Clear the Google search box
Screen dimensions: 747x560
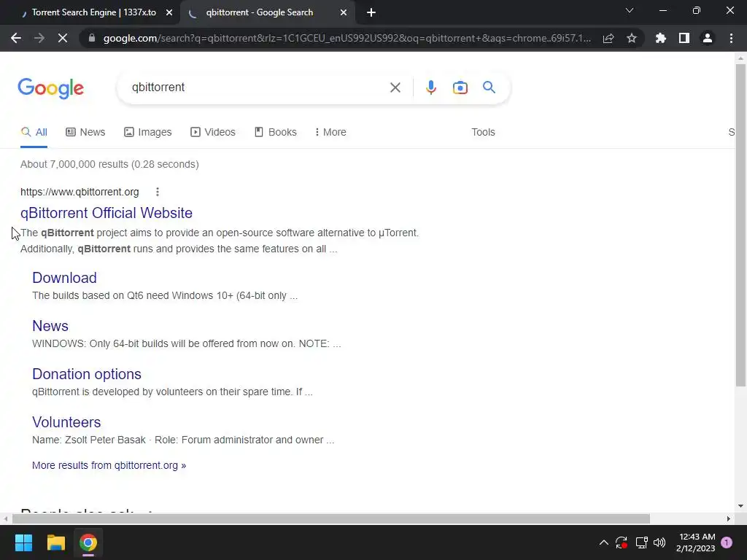(395, 87)
